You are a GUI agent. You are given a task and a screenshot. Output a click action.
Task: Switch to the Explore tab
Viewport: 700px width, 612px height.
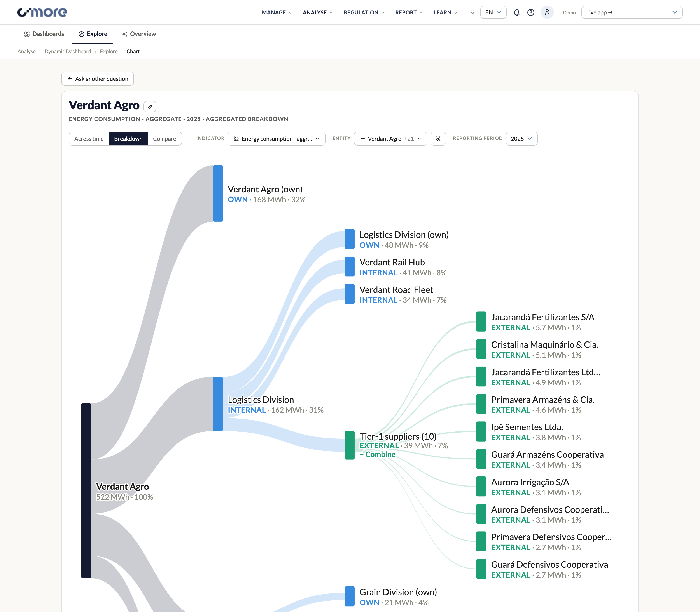tap(93, 34)
